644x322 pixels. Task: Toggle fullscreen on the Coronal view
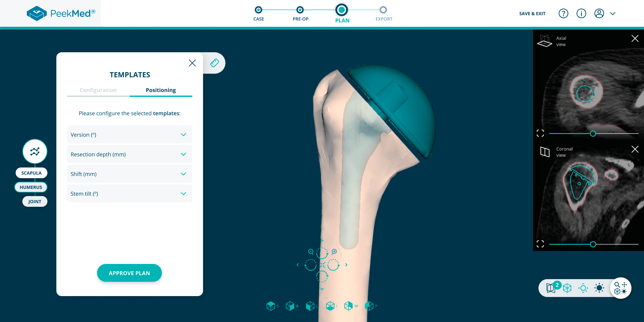pos(540,244)
